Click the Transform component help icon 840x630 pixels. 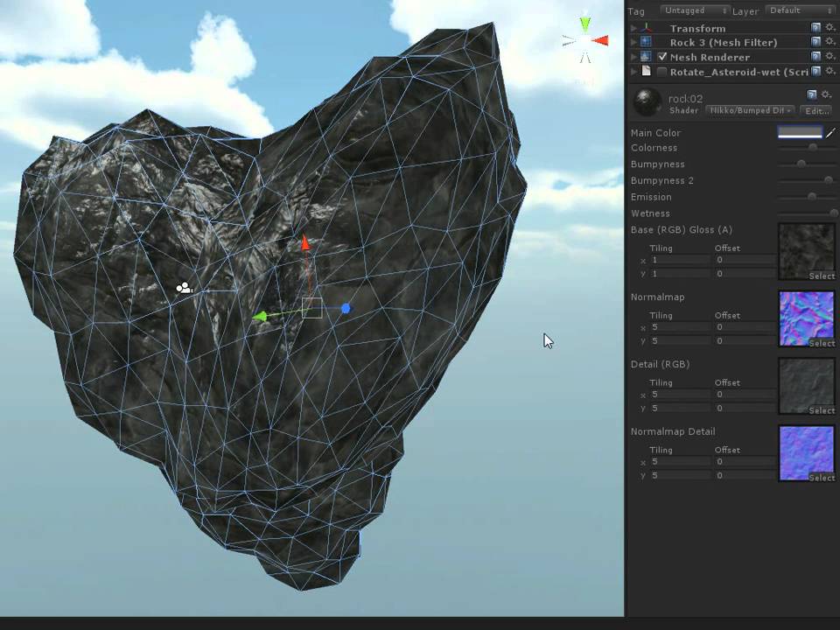815,28
